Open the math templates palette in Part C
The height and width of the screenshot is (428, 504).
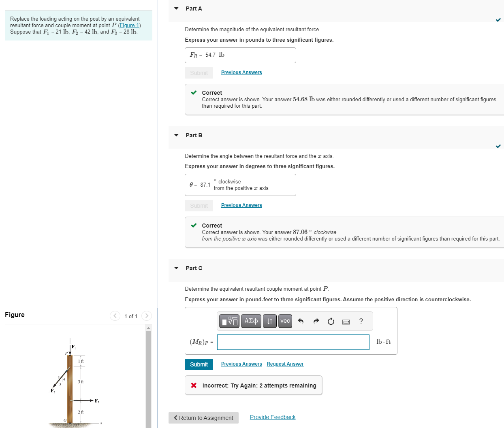(229, 321)
